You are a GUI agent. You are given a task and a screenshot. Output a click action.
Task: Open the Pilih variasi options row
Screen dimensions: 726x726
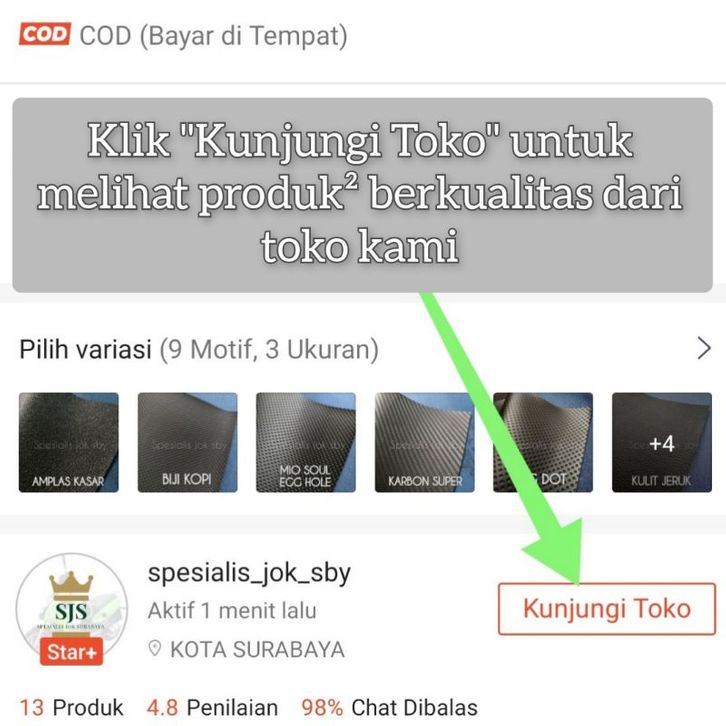[363, 349]
